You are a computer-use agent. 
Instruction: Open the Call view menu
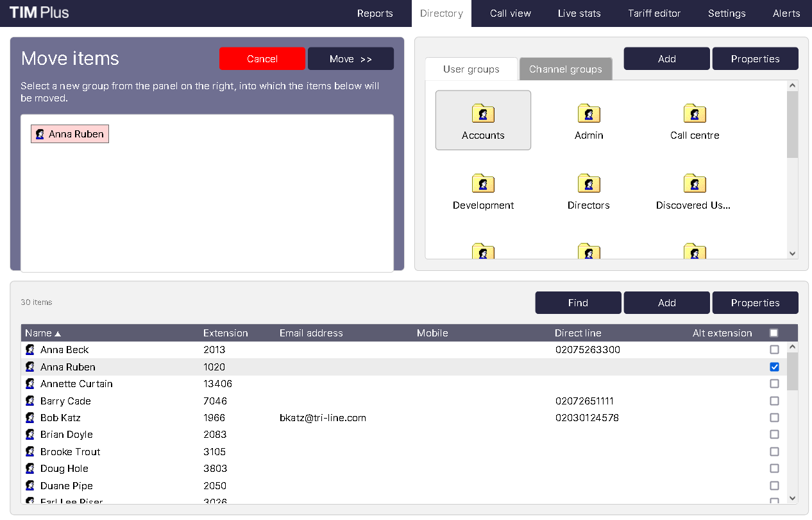click(x=511, y=13)
